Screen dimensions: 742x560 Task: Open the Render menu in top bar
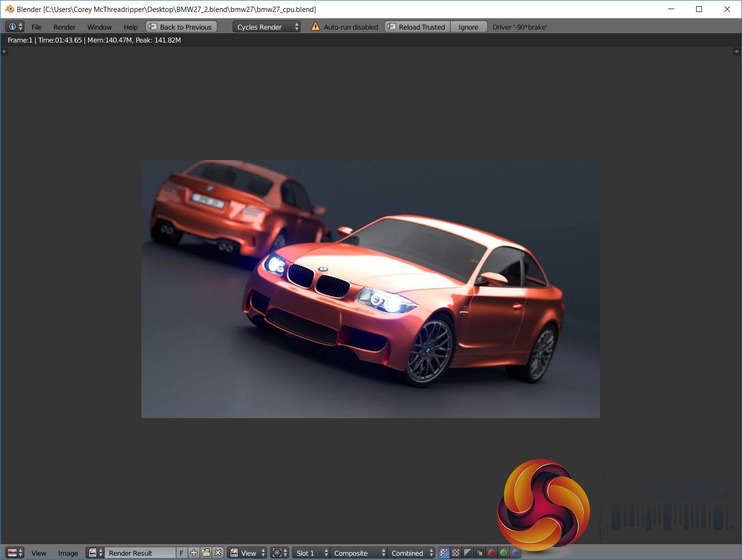click(x=65, y=27)
